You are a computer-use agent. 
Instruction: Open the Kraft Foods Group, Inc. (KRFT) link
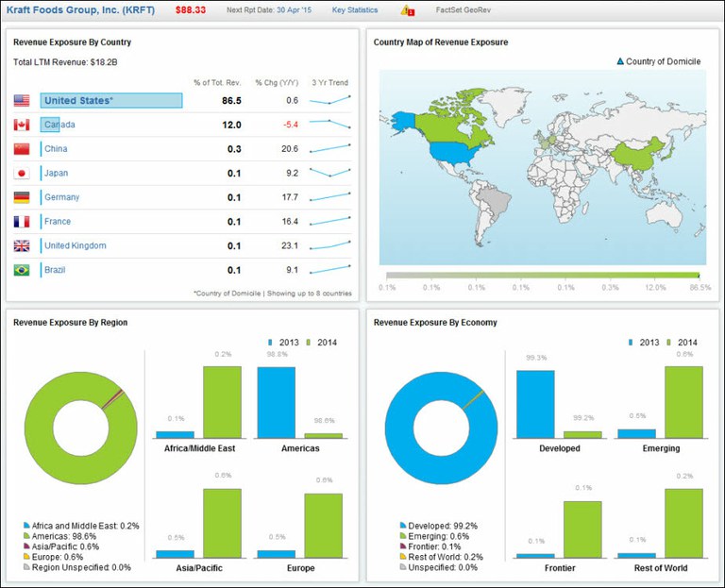click(80, 9)
